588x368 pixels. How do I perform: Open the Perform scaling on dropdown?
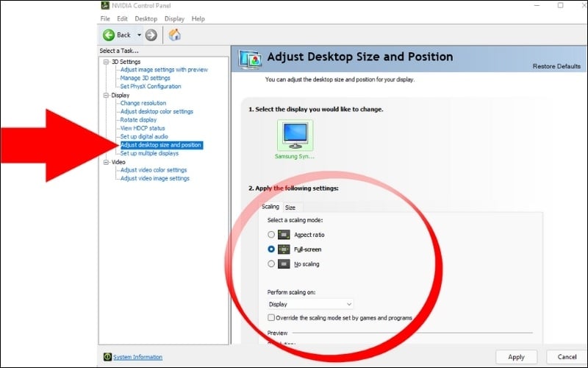(310, 304)
